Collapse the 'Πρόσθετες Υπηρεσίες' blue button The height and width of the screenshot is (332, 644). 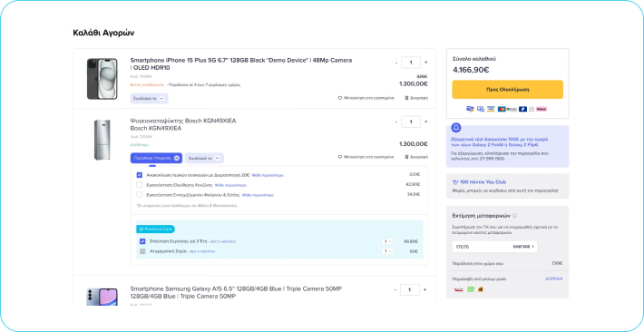pyautogui.click(x=157, y=158)
